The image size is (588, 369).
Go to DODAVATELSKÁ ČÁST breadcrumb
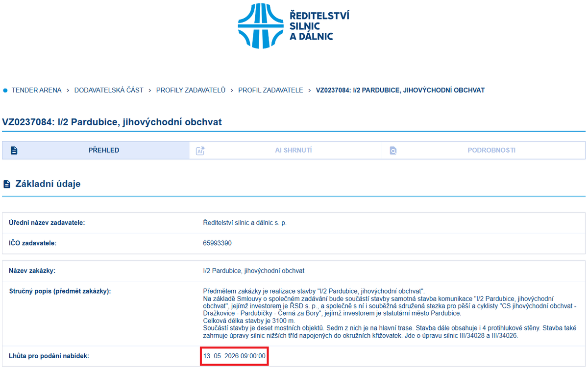(109, 90)
